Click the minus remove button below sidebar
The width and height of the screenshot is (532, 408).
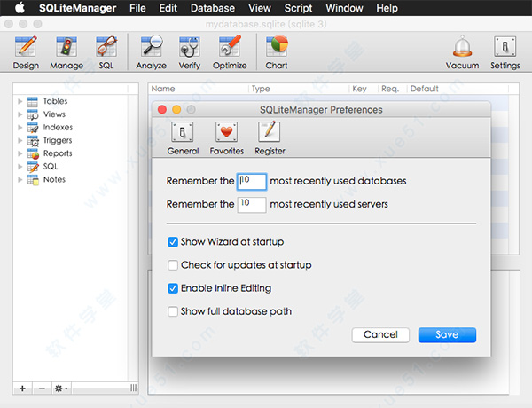42,388
